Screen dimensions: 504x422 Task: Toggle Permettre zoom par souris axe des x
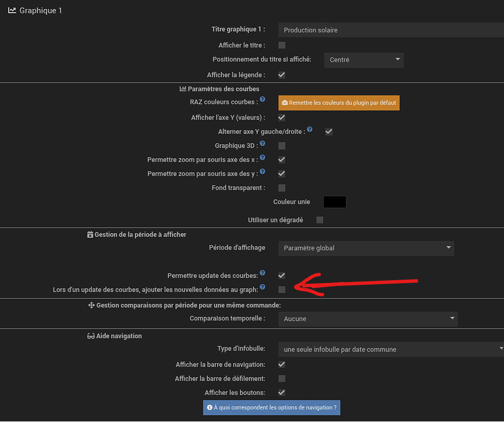tap(282, 159)
